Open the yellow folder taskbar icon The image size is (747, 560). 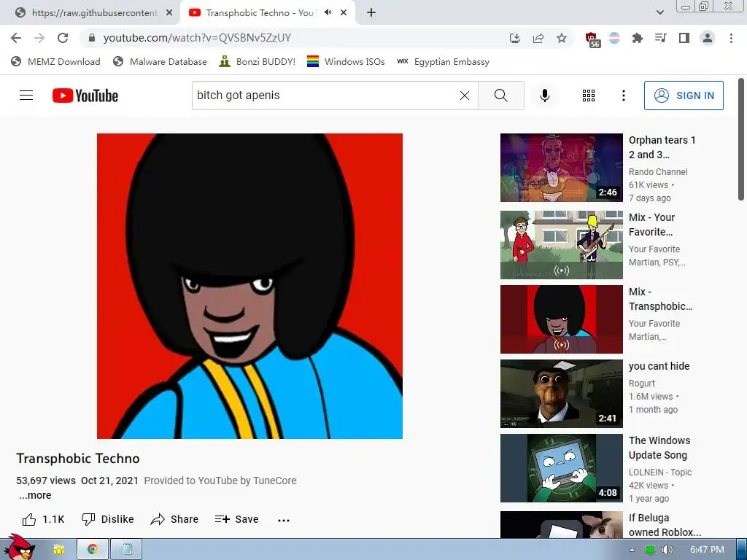coord(58,550)
